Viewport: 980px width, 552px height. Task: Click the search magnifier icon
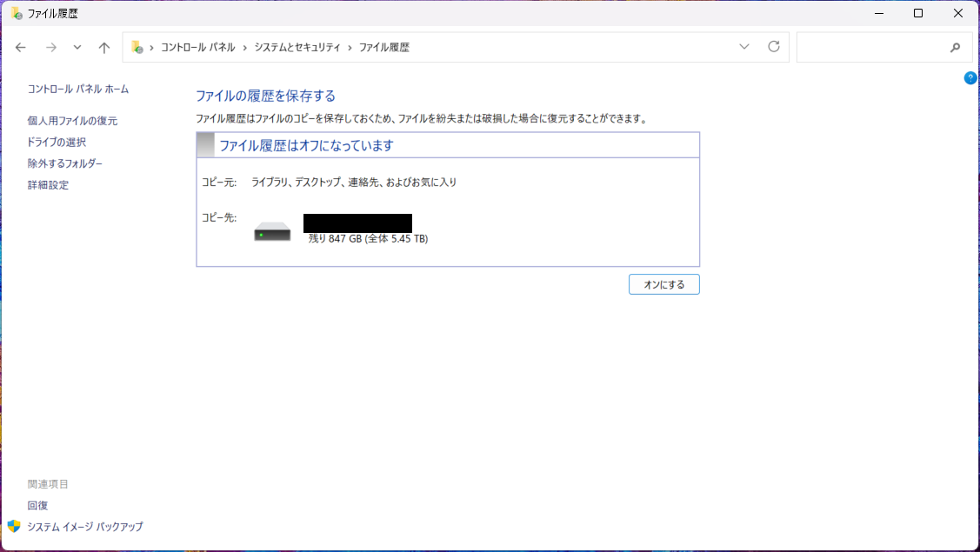click(955, 48)
